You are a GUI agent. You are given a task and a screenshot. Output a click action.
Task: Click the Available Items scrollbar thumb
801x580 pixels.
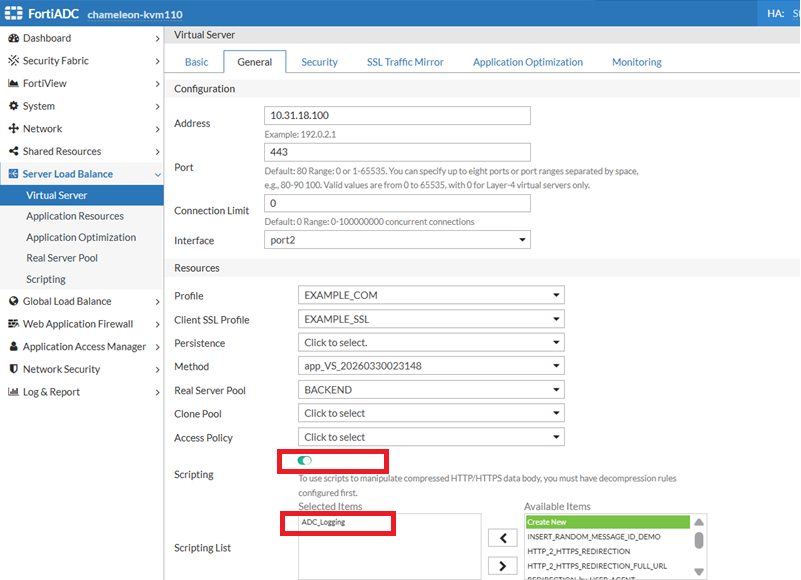pyautogui.click(x=699, y=540)
